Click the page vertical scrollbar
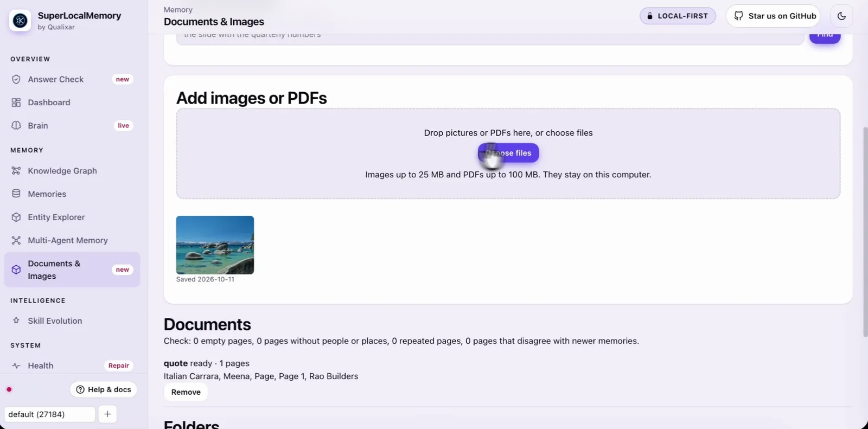868x429 pixels. coord(865,232)
